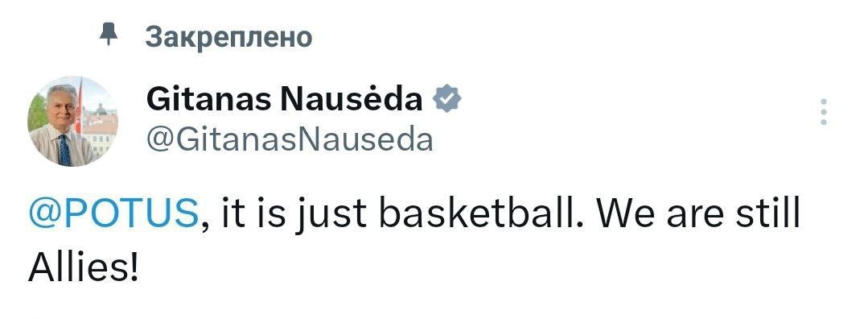Click the word "Allies!" in the tweet
Viewport: 868px width, 319px height.
point(83,268)
